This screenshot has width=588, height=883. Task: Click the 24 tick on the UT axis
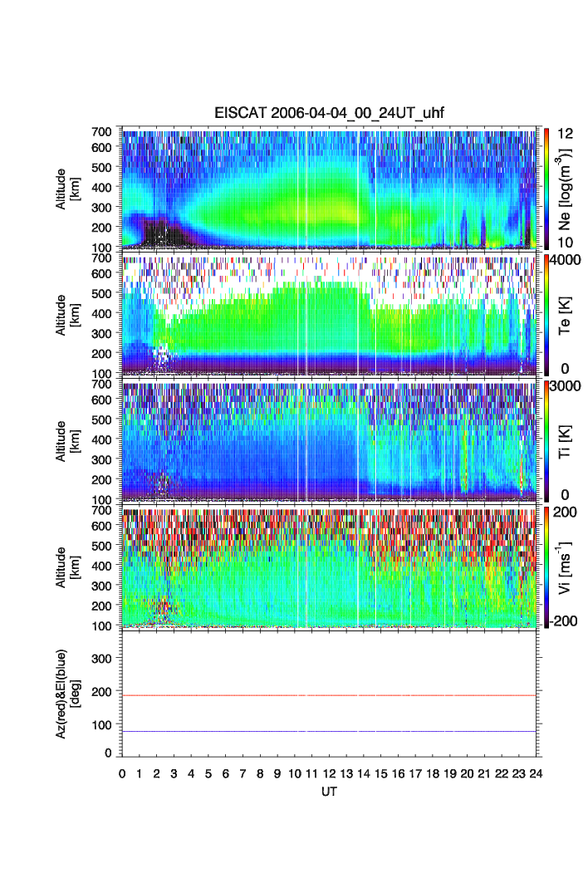pyautogui.click(x=536, y=774)
